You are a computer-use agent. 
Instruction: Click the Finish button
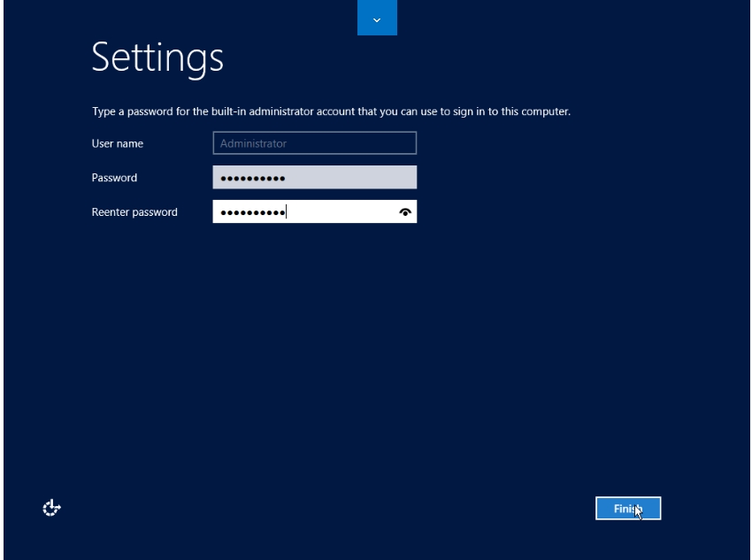point(627,509)
